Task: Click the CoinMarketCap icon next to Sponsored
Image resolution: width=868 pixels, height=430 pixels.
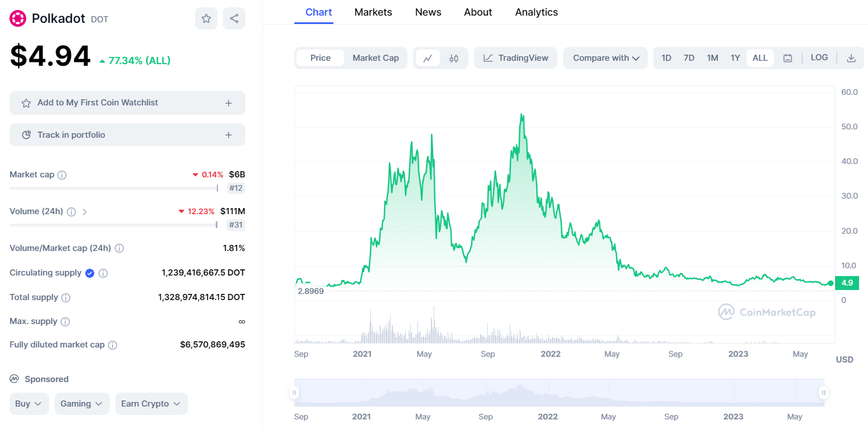Action: click(14, 379)
